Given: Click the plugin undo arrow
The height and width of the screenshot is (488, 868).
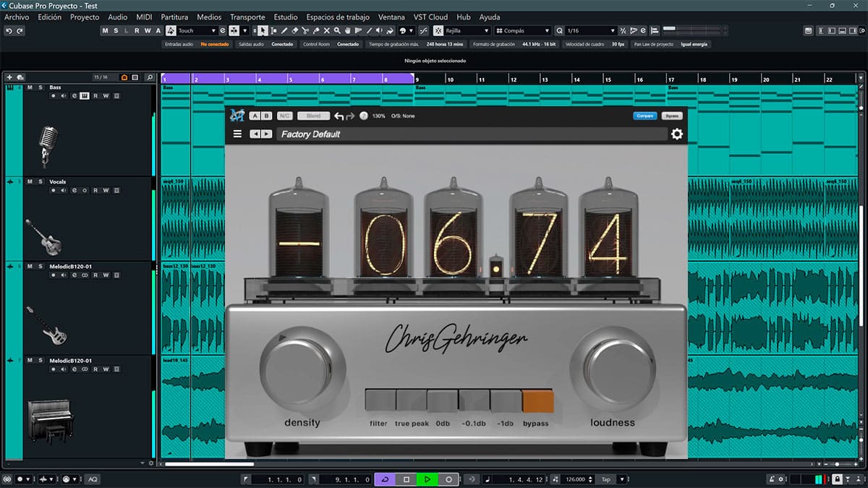Looking at the screenshot, I should tap(339, 116).
